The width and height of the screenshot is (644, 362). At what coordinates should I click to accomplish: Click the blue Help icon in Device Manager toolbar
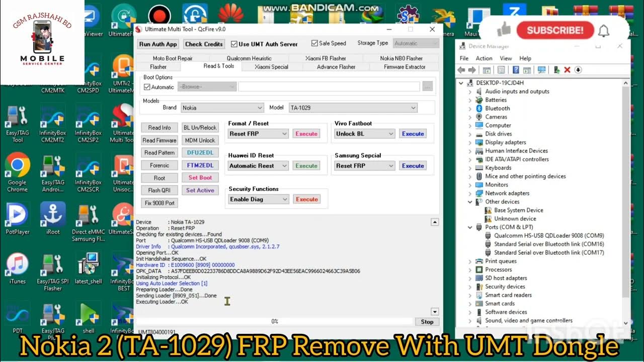coord(516,70)
